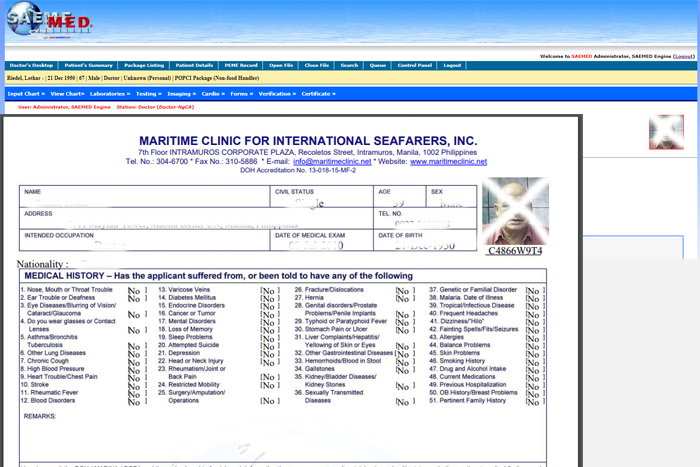Open the Queue tab
Screen dimensions: 700x467
378,65
